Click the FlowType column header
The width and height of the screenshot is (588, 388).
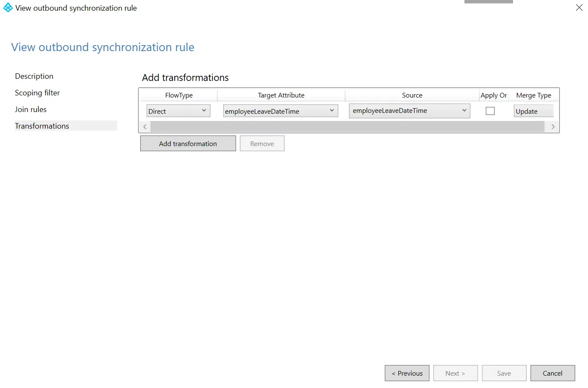(179, 95)
